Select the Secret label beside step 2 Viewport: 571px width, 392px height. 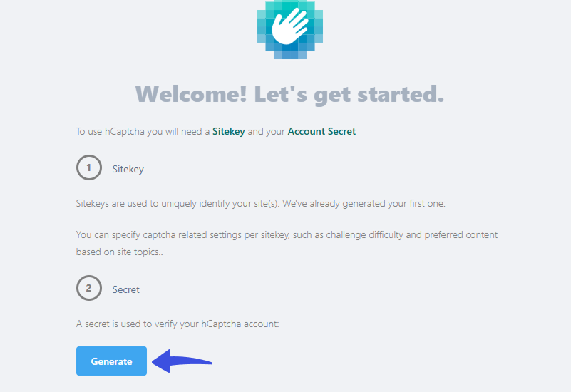click(126, 289)
